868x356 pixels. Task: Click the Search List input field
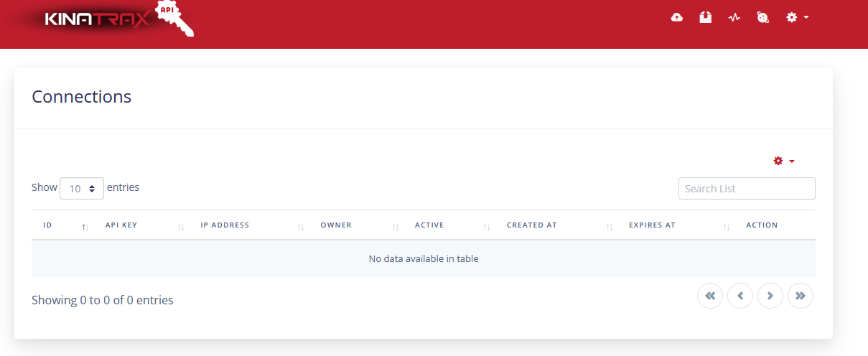click(x=746, y=189)
